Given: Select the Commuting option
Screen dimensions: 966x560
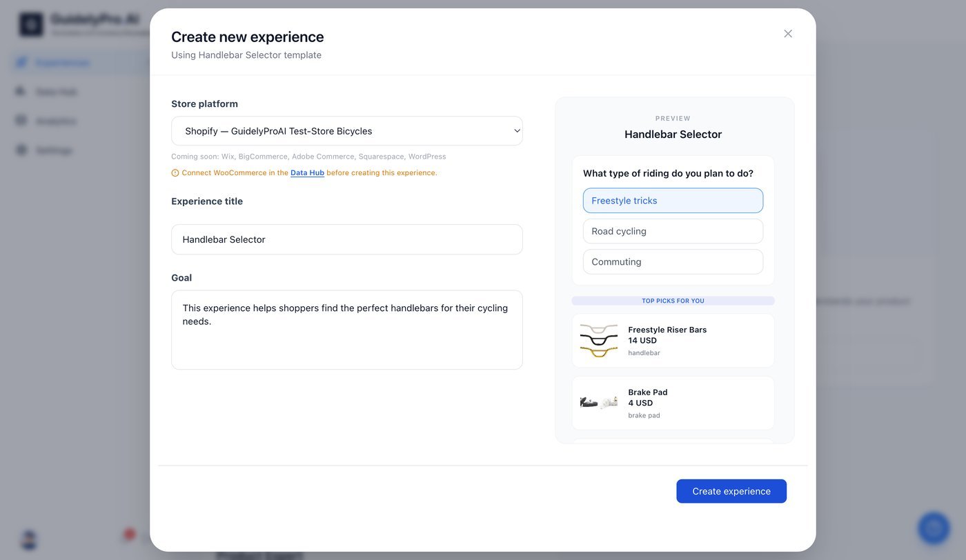Looking at the screenshot, I should (673, 262).
